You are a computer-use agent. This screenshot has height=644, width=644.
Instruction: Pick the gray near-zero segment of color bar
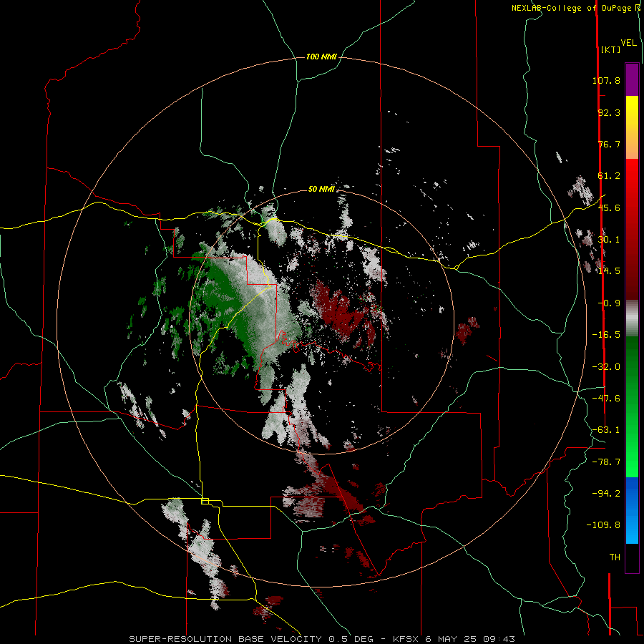632,318
